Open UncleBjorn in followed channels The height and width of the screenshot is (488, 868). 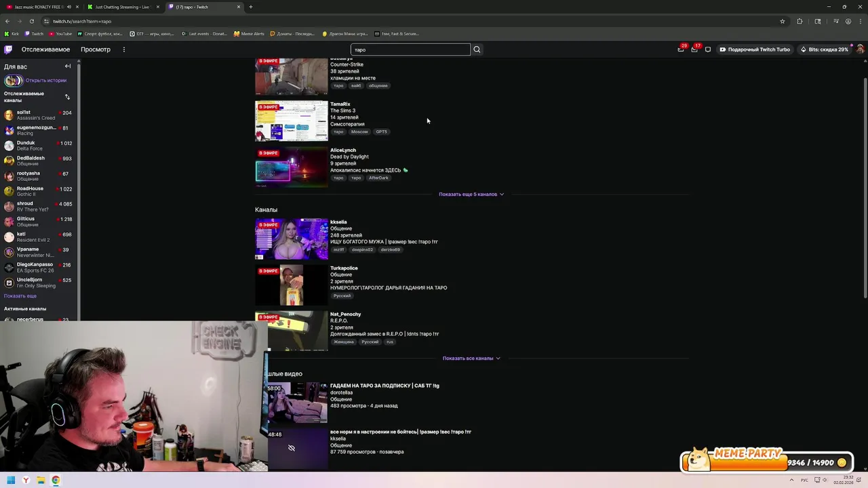coord(39,283)
